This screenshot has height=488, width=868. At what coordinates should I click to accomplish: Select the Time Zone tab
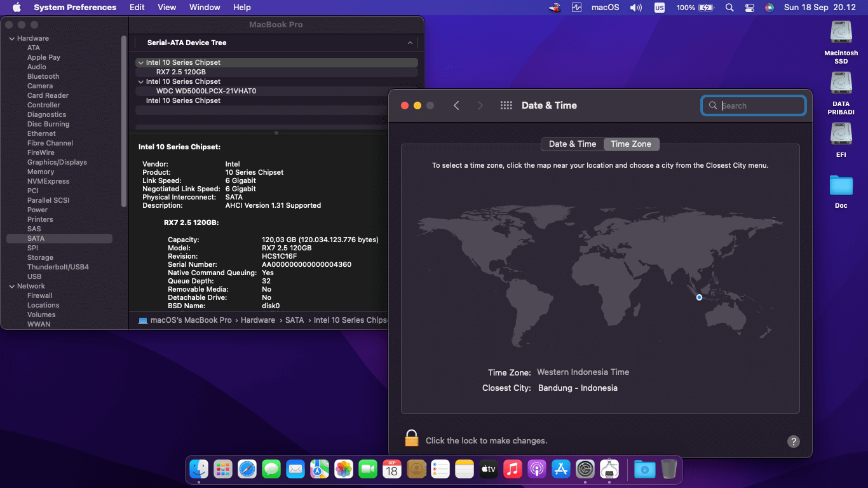click(631, 144)
